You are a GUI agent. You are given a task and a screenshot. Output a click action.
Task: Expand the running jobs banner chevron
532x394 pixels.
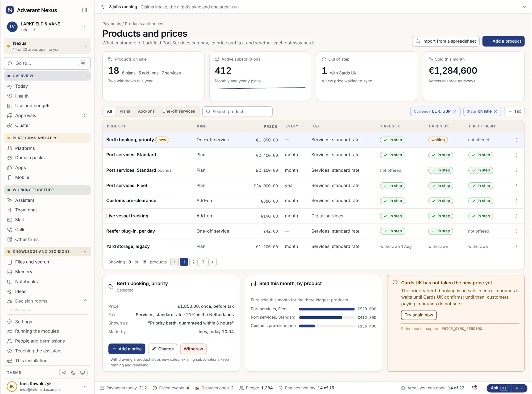524,7
